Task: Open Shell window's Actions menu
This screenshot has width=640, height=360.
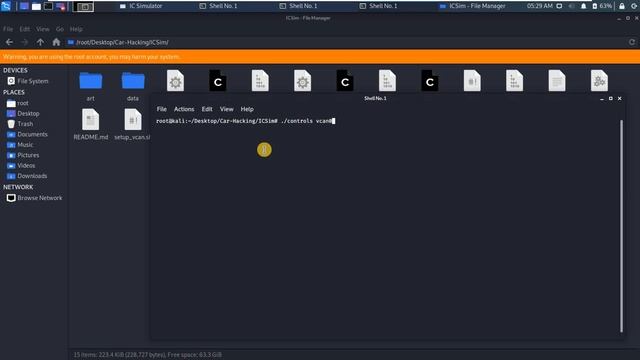Action: point(184,109)
